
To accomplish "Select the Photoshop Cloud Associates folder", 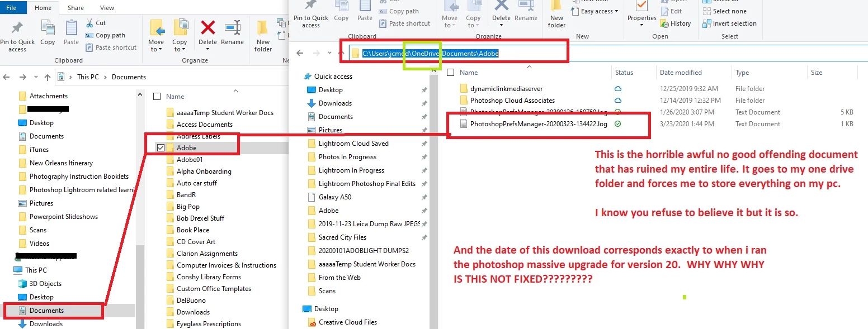I will coord(512,101).
